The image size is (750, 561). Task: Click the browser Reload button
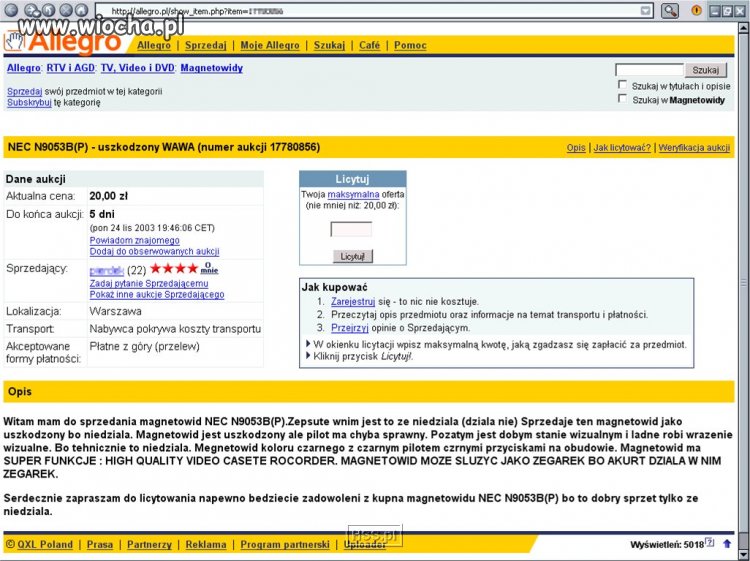tap(48, 10)
